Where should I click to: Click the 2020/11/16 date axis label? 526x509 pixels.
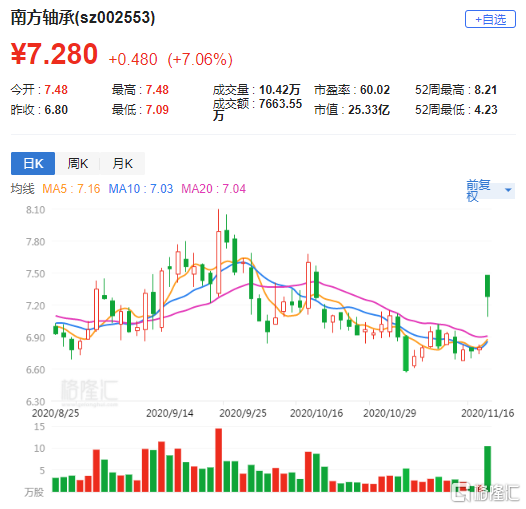pyautogui.click(x=487, y=413)
